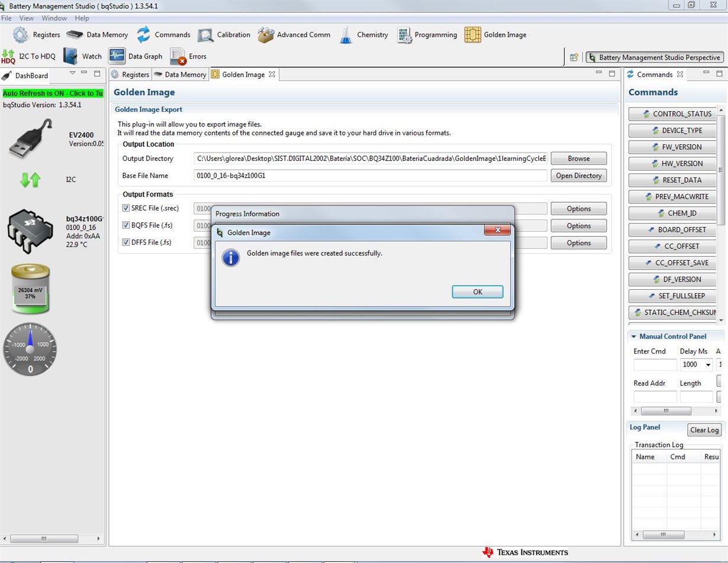This screenshot has height=563, width=728.
Task: Click the Auto Refresh is ON banner
Action: (x=53, y=93)
